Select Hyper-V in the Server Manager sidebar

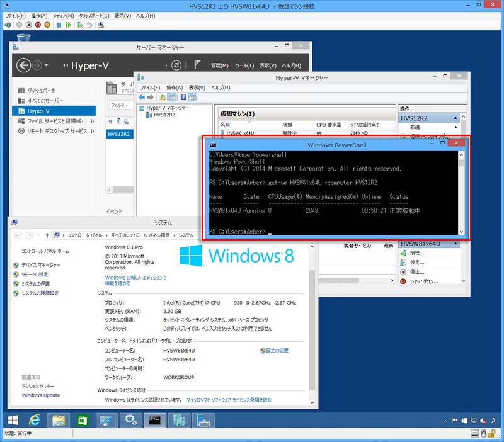(54, 111)
